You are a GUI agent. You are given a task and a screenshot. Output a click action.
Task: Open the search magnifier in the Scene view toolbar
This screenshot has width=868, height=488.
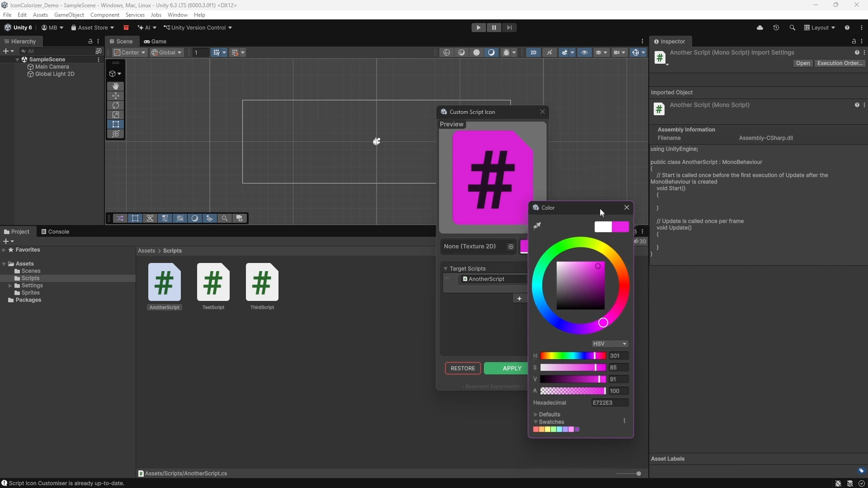[x=224, y=218]
